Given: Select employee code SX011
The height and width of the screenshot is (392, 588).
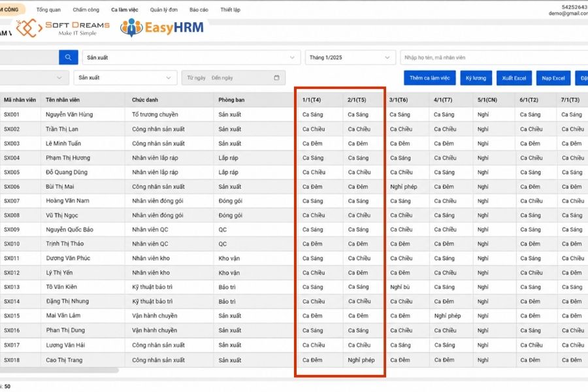Looking at the screenshot, I should click(x=12, y=259).
